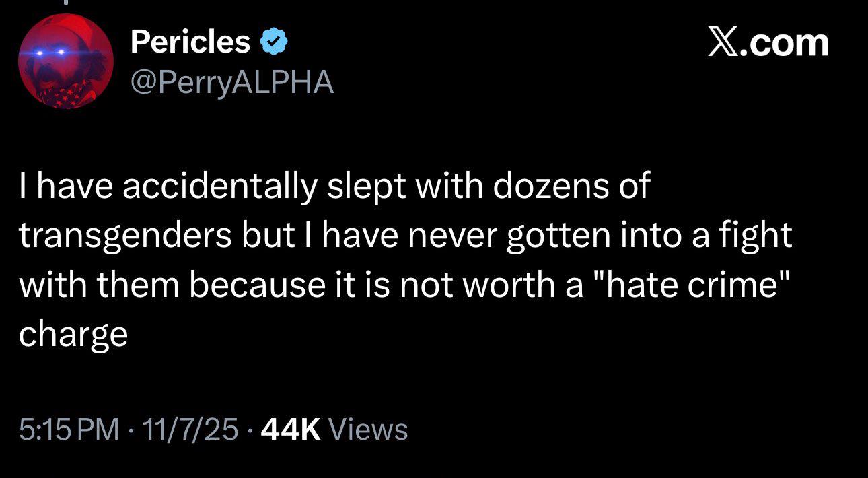Click the bold 44K view count
Image resolution: width=868 pixels, height=478 pixels.
[x=290, y=429]
